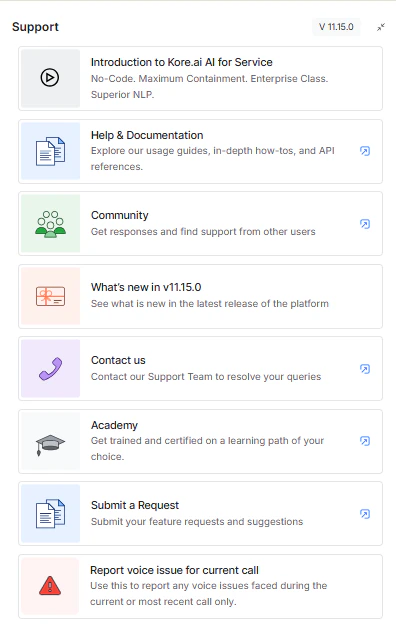
Task: Click text 'No-Code. Maximum Containment. Enterprise Class.'
Action: 209,79
